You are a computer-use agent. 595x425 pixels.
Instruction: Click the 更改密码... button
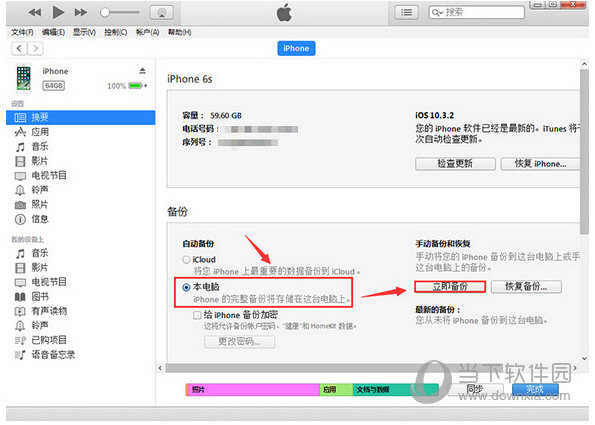(x=239, y=342)
